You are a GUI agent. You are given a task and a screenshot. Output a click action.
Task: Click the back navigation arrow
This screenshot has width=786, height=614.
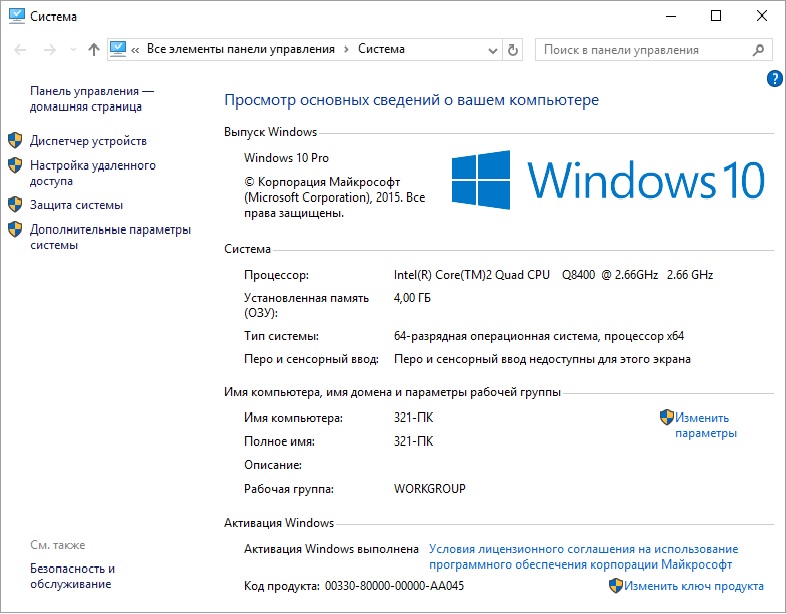(20, 50)
